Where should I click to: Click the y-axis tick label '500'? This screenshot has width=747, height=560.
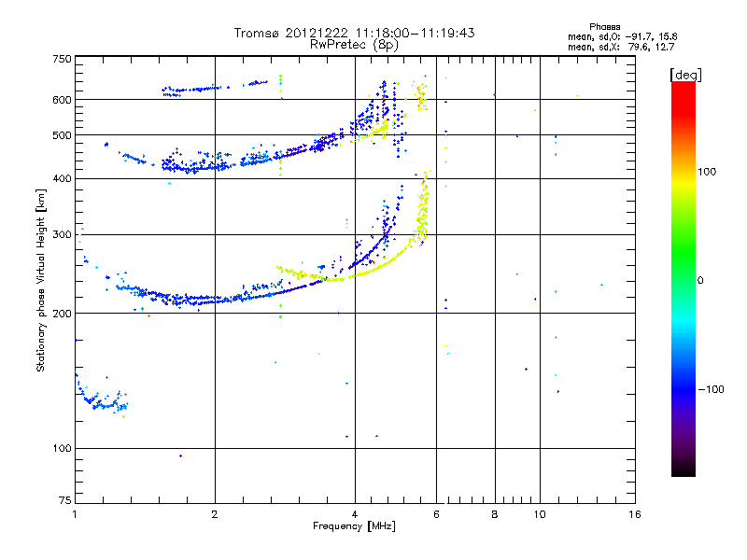click(x=62, y=135)
